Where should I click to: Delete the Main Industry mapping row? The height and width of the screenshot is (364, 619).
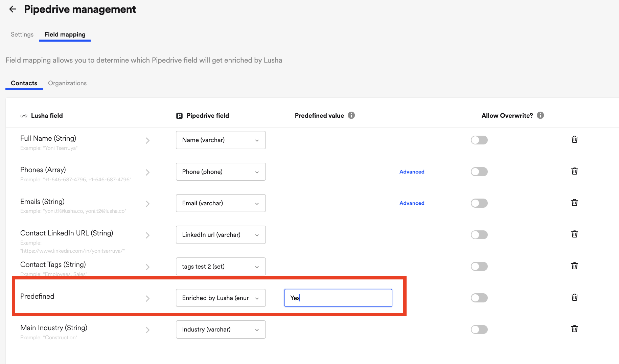click(x=574, y=329)
